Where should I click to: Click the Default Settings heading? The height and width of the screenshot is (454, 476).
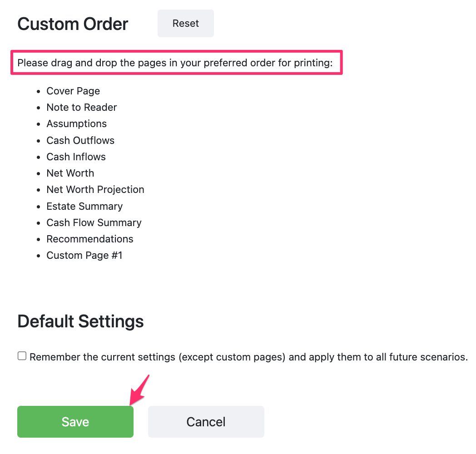pyautogui.click(x=80, y=321)
